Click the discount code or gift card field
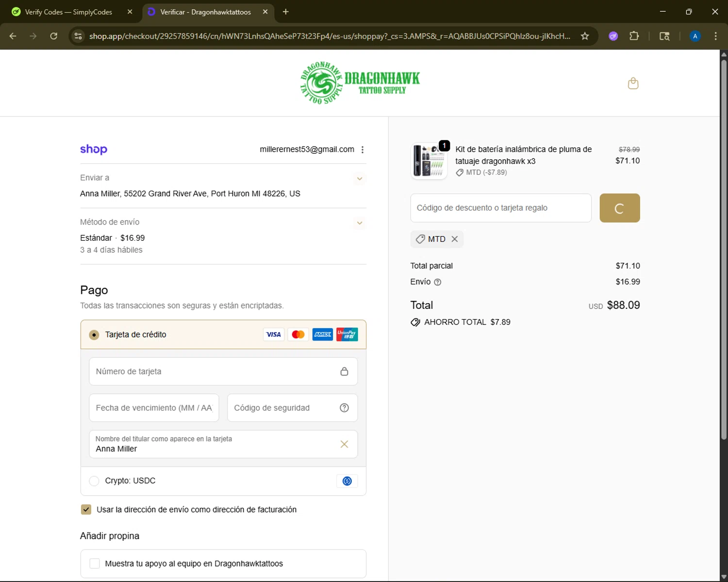 (501, 208)
